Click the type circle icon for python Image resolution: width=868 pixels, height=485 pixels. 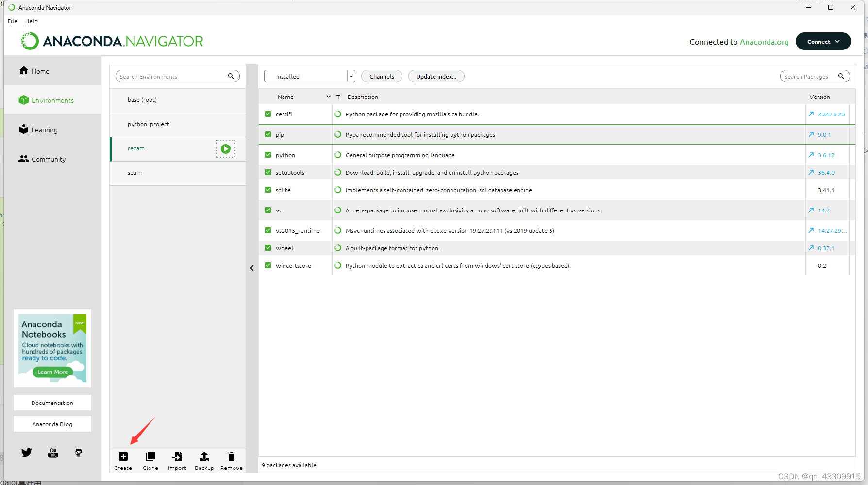(x=338, y=155)
